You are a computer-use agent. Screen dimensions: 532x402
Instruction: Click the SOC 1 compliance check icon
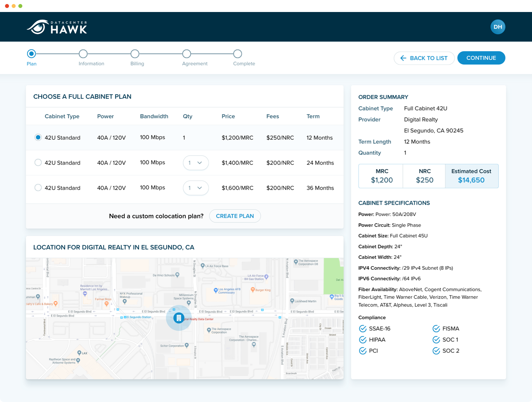[436, 340]
